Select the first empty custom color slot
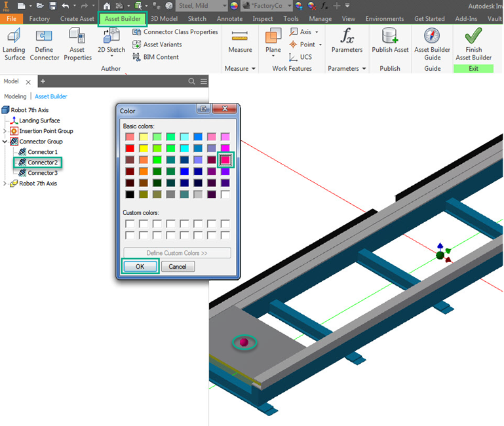Screen dimensions: 504x426 130,223
